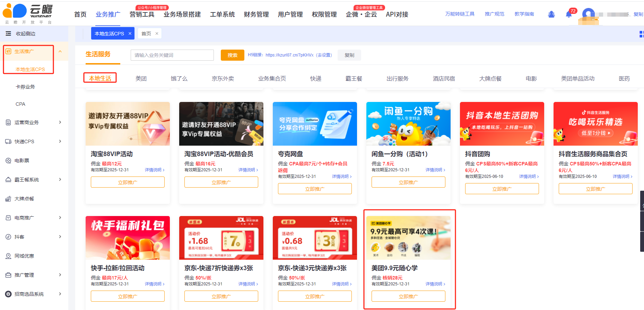644x310 pixels.
Task: Click the customer service person icon in header
Action: tap(551, 14)
